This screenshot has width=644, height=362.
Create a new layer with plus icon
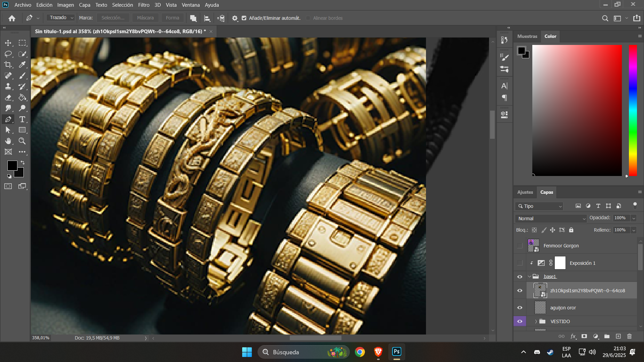click(618, 336)
